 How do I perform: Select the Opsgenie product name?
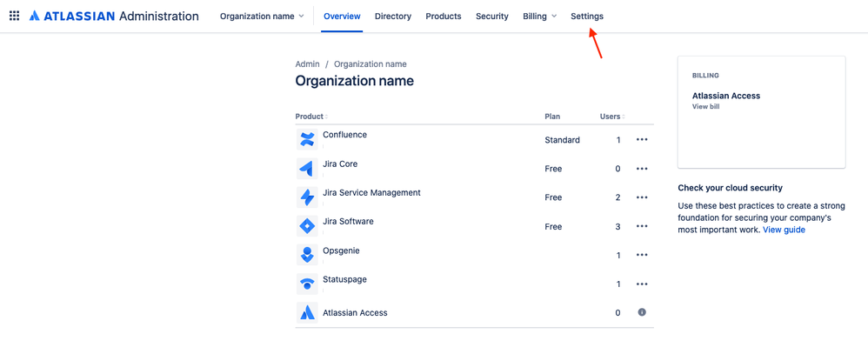click(x=341, y=250)
